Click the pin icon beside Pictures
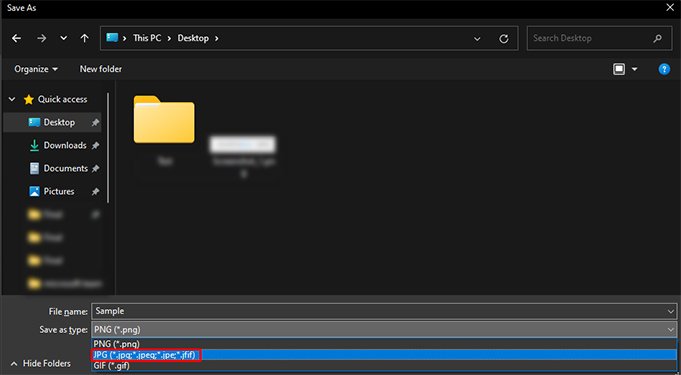This screenshot has width=681, height=375. [x=95, y=192]
